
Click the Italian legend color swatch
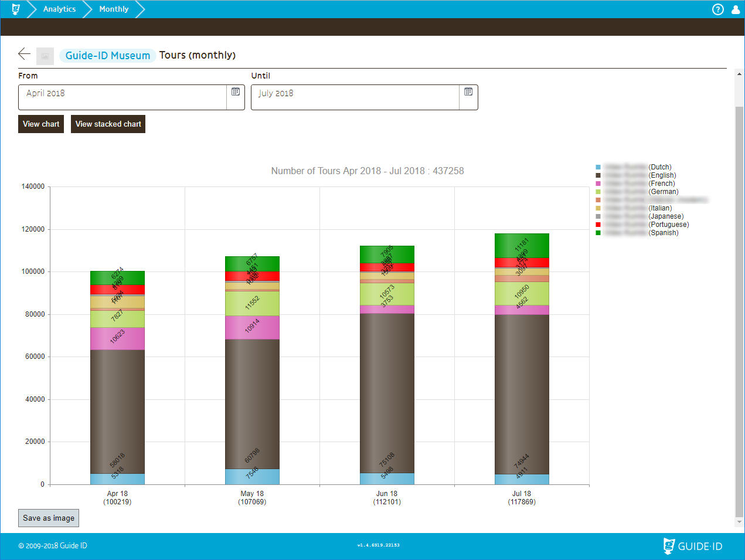598,208
